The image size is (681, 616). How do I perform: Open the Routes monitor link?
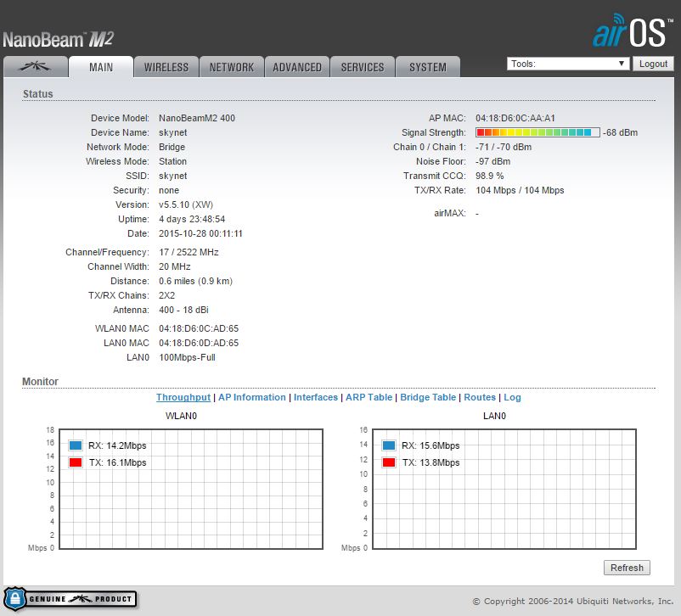[480, 397]
